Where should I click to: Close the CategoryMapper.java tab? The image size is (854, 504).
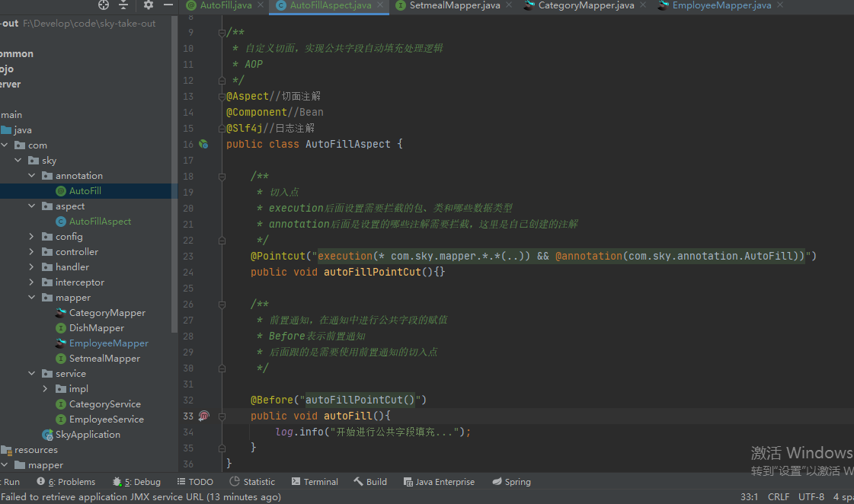[x=643, y=5]
